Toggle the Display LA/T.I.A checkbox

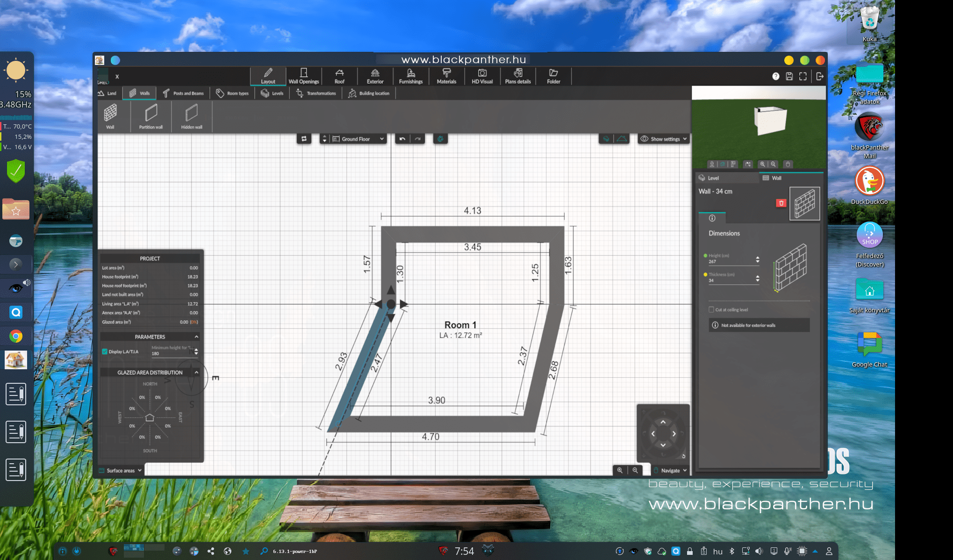click(x=105, y=352)
